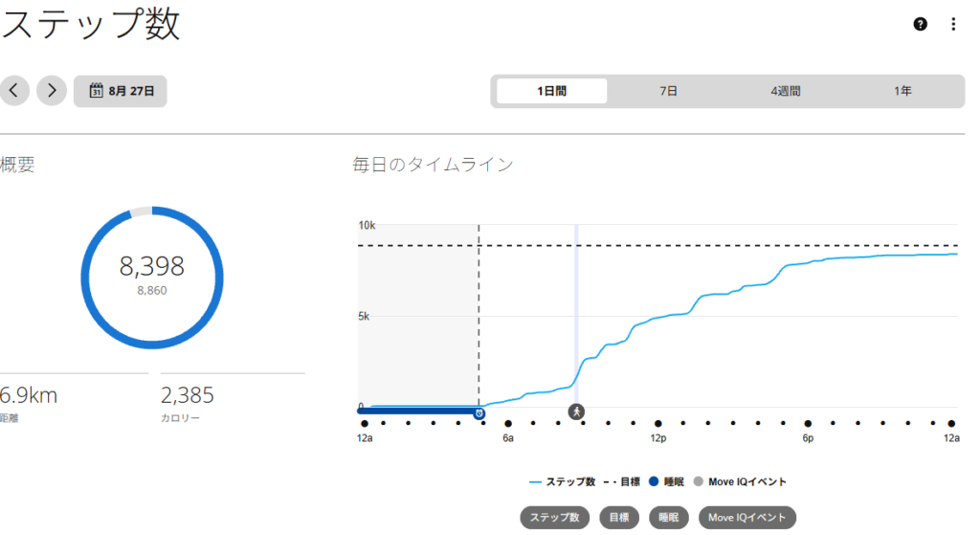Image resolution: width=980 pixels, height=535 pixels.
Task: Switch to the 1年 view tab
Action: pyautogui.click(x=902, y=91)
